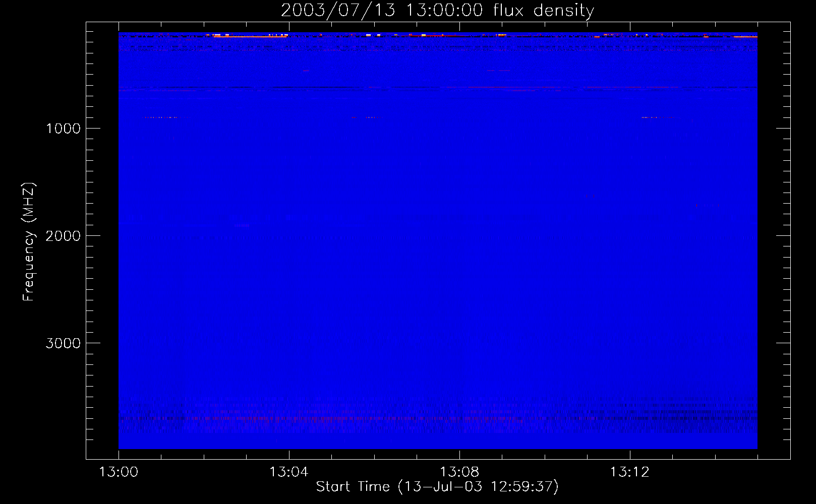The image size is (816, 504).
Task: Click the 13:00 time tick label
Action: click(x=119, y=472)
